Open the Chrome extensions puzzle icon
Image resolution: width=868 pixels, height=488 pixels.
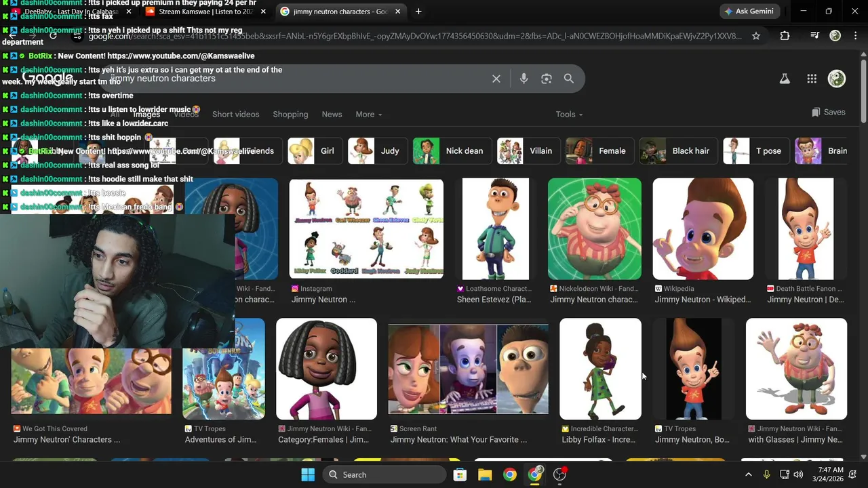click(x=785, y=36)
